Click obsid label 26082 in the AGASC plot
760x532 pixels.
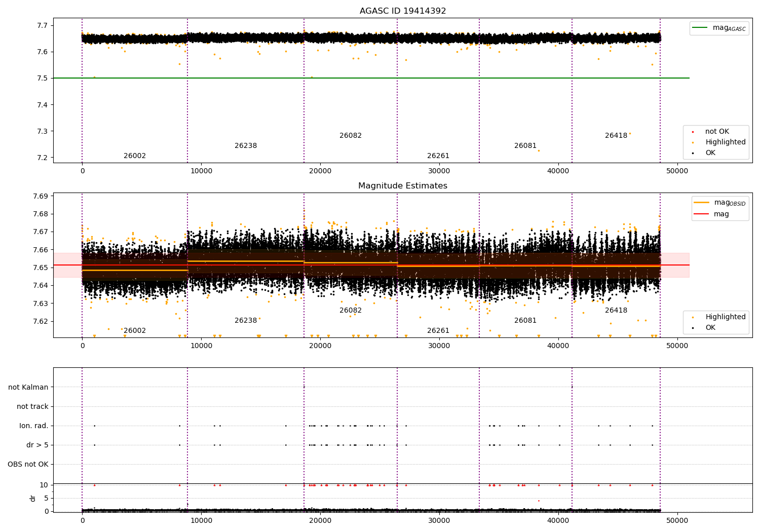(x=351, y=136)
